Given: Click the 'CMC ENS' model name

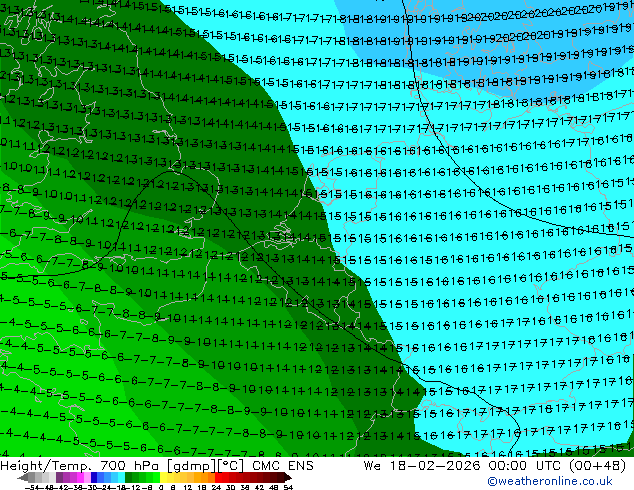Looking at the screenshot, I should click(283, 466).
